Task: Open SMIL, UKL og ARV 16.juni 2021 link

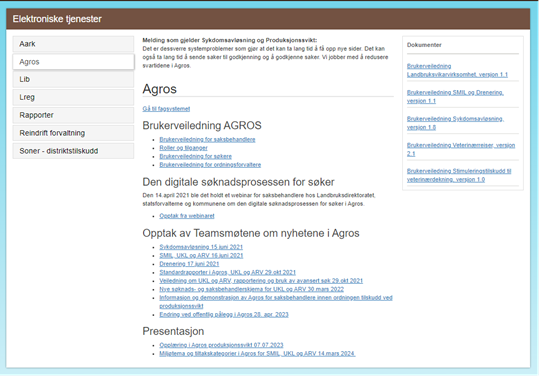Action: pos(201,255)
